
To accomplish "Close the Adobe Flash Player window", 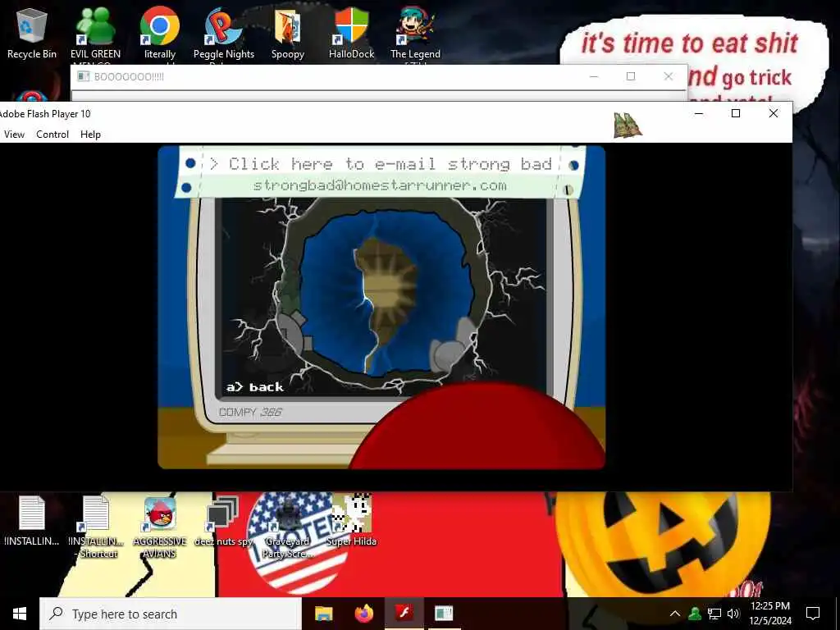I will click(x=773, y=113).
